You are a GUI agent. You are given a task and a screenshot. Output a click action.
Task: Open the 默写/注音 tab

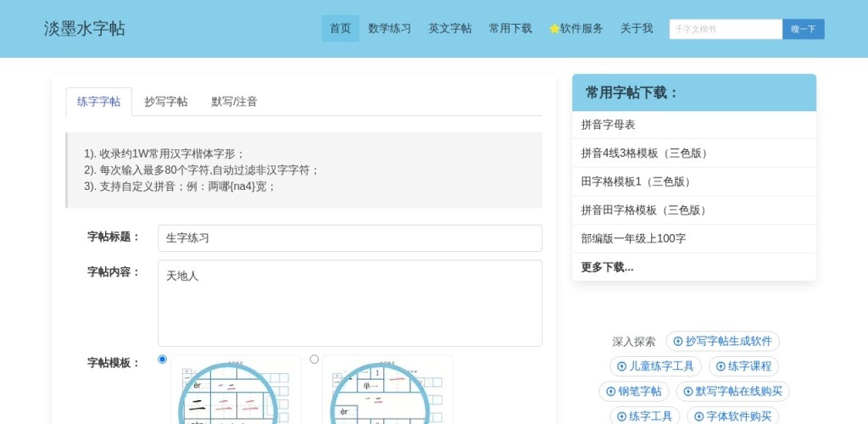pyautogui.click(x=234, y=102)
